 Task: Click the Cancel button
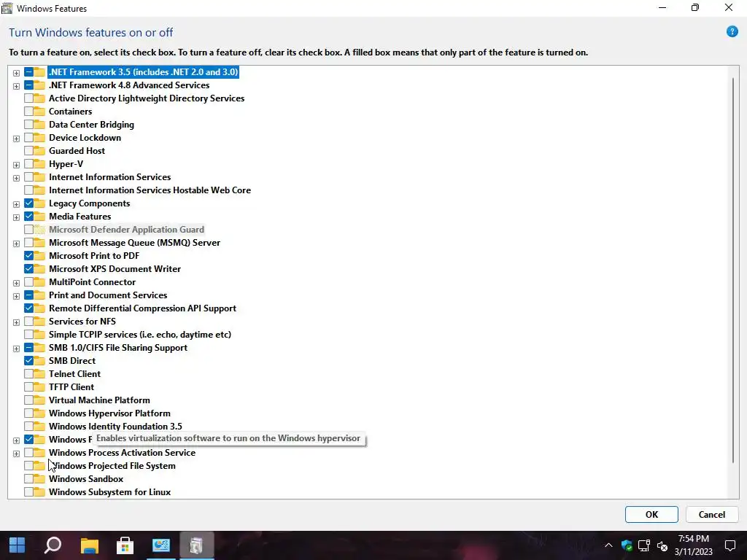pos(712,514)
